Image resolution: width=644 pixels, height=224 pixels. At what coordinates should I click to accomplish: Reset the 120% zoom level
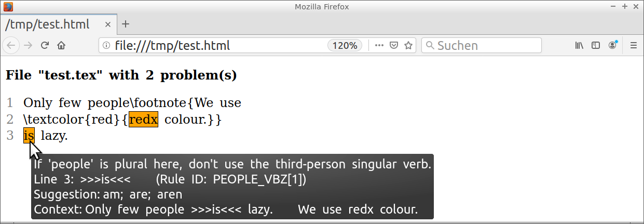(x=345, y=46)
